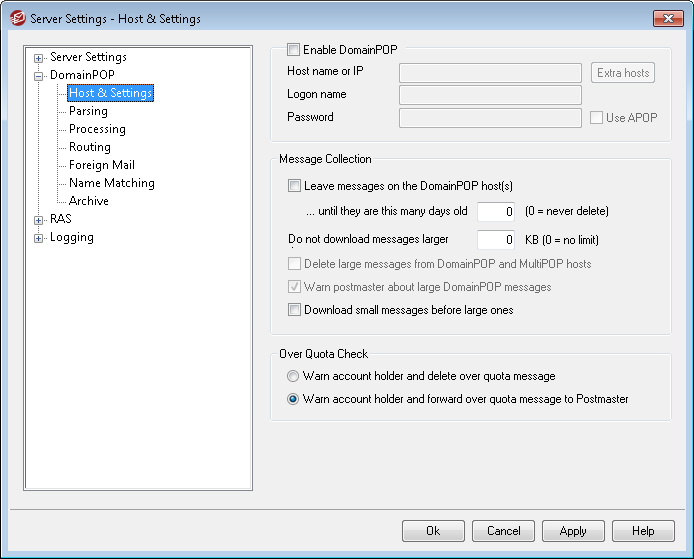694x559 pixels.
Task: Open Name Matching settings
Action: coord(111,183)
